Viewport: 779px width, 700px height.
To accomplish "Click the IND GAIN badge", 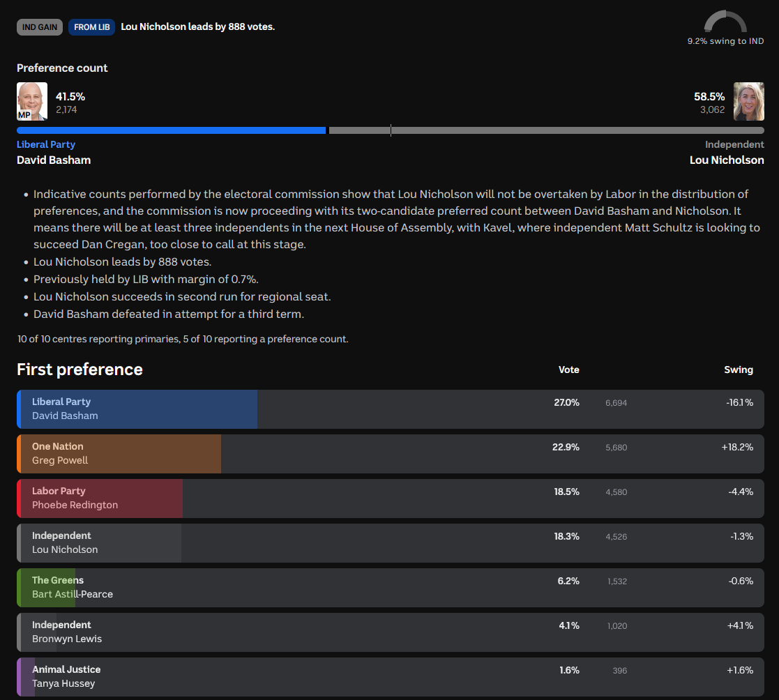I will click(x=40, y=27).
